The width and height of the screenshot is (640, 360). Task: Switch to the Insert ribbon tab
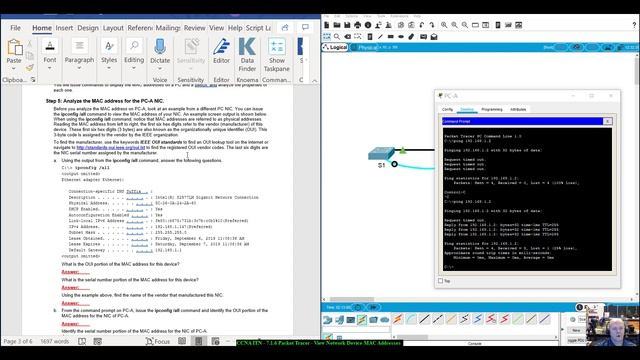64,28
